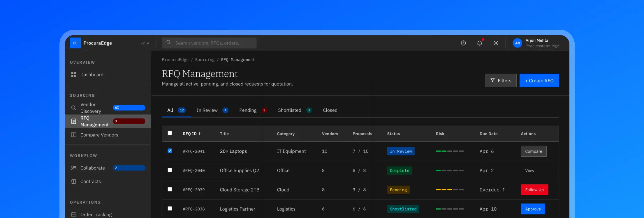The width and height of the screenshot is (644, 218).
Task: Click the search vendors, RFQs, orders field
Action: pyautogui.click(x=209, y=43)
